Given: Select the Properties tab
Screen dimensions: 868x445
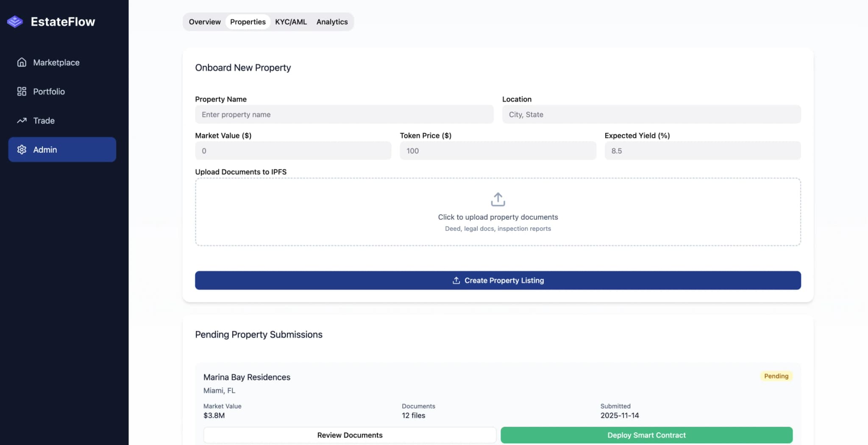Looking at the screenshot, I should [x=248, y=22].
